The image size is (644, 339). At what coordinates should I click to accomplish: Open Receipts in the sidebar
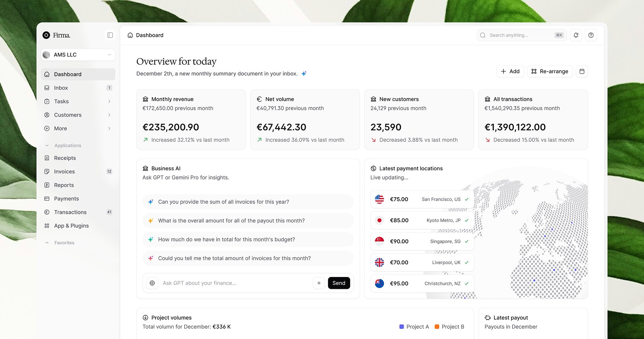point(78,158)
